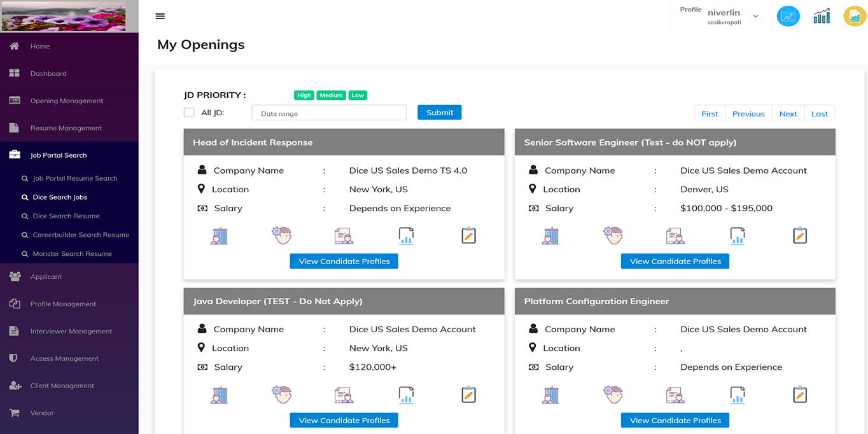Click the bar chart growth icon in header
The width and height of the screenshot is (868, 434).
(x=822, y=17)
